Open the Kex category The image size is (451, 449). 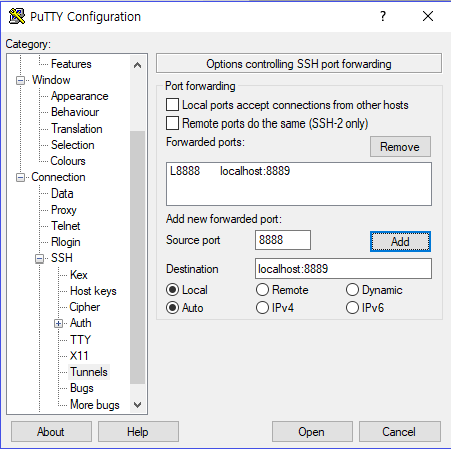79,275
